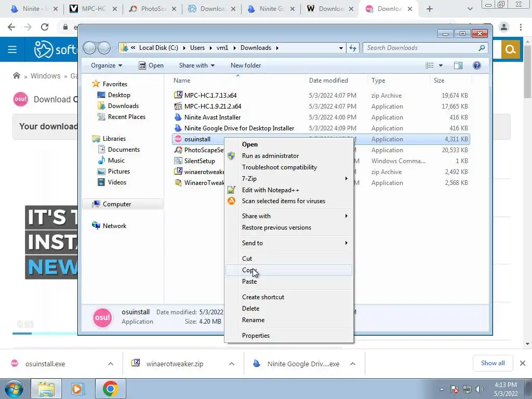Click the Windows Start orb
This screenshot has width=532, height=399.
tap(14, 389)
